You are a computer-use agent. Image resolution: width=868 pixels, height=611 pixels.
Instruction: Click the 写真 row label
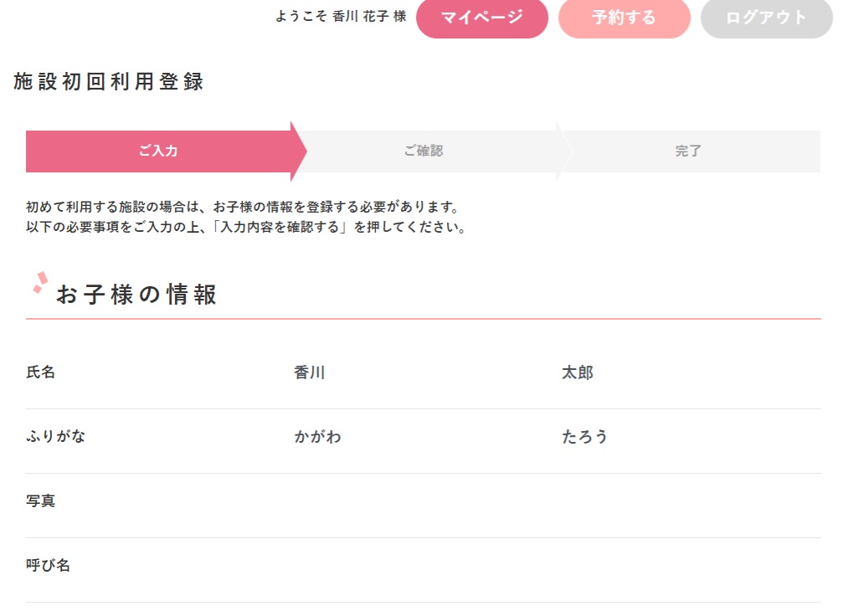pos(41,501)
